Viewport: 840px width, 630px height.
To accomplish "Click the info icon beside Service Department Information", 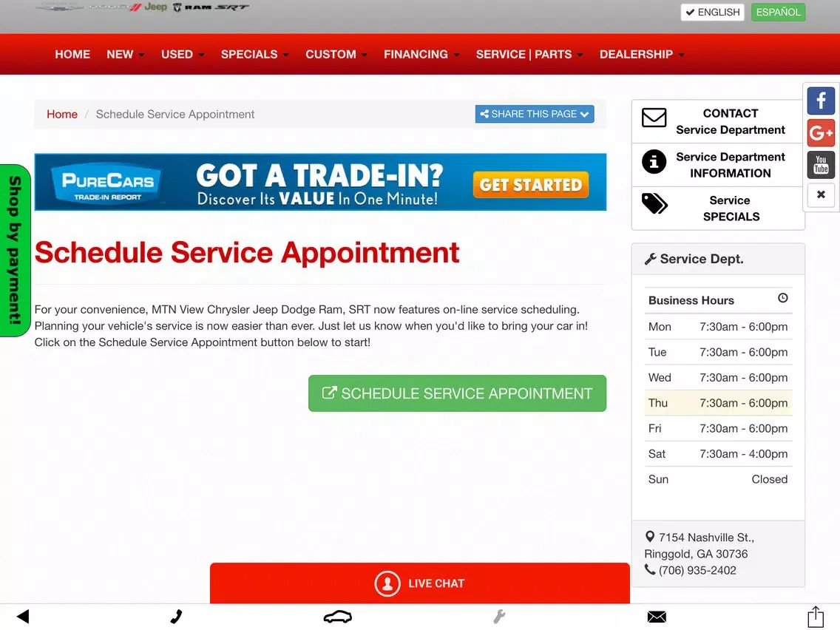I will pyautogui.click(x=654, y=161).
